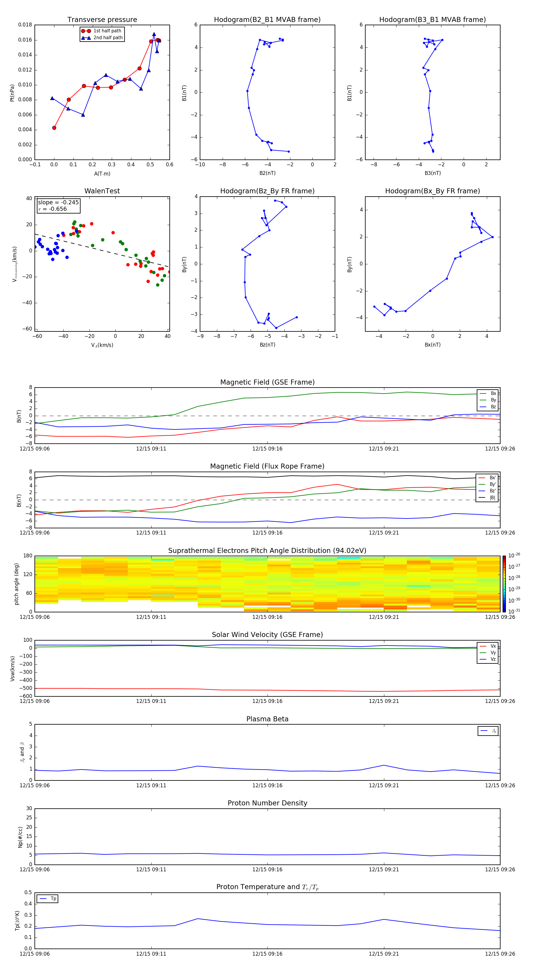Click the 'pitch angle (deg)' axis label

pos(16,584)
